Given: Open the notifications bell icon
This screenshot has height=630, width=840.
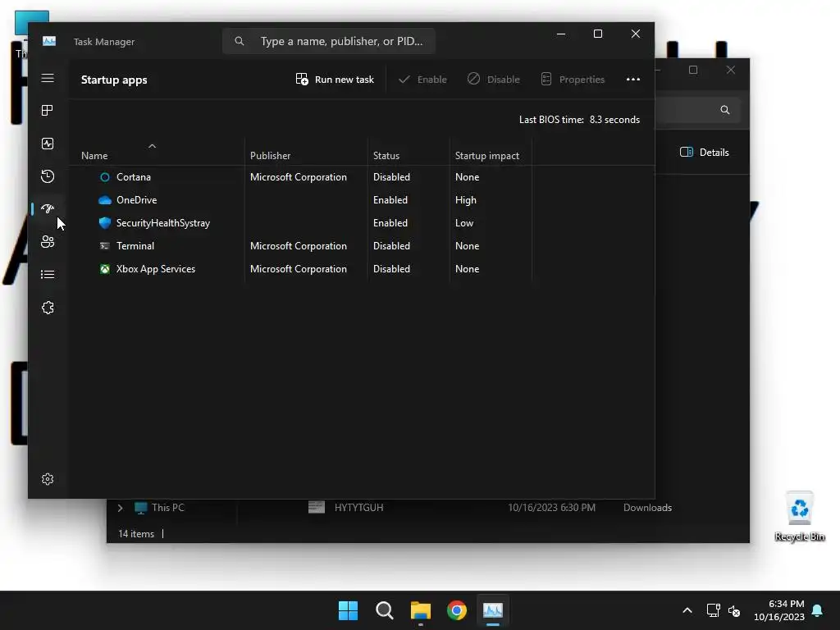Looking at the screenshot, I should pos(818,610).
